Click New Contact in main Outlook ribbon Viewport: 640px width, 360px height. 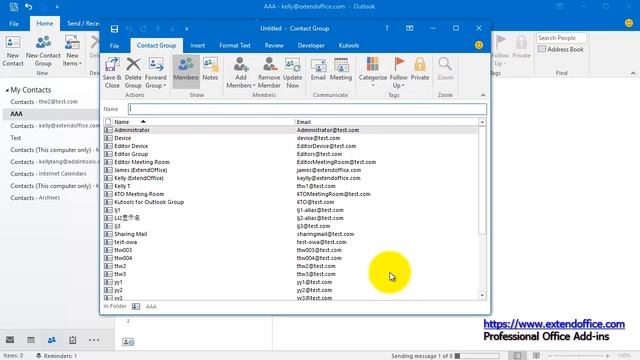(13, 51)
